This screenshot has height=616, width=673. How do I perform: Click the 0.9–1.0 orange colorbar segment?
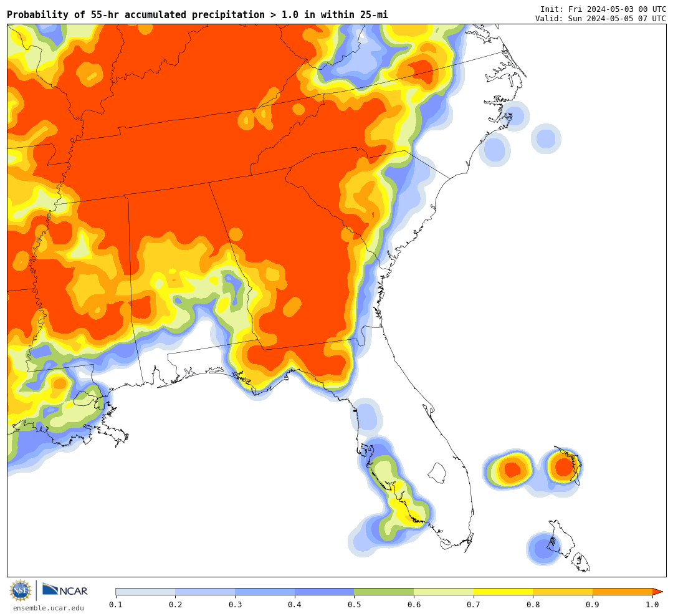click(623, 592)
